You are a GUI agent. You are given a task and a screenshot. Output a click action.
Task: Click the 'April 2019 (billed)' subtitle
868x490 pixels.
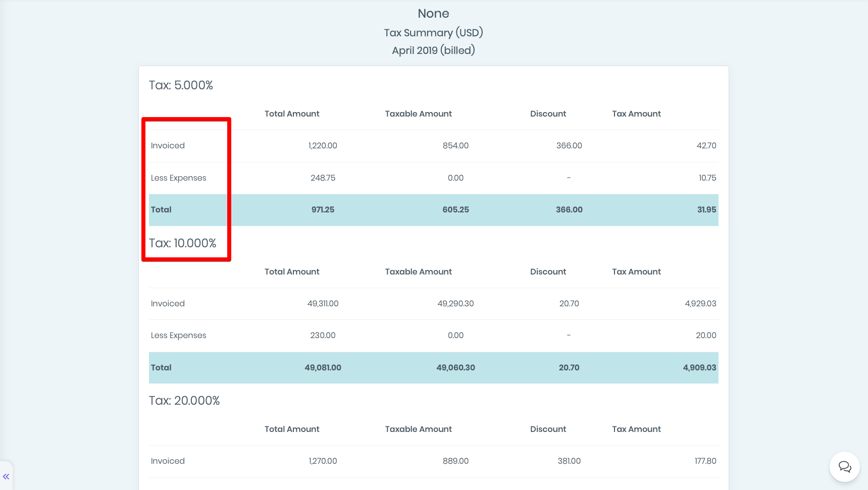pos(433,50)
